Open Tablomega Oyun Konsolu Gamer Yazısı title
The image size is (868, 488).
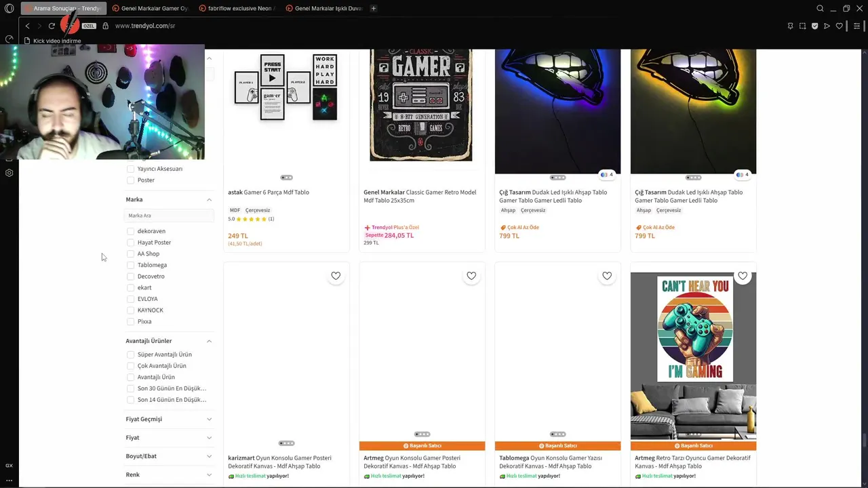tap(551, 462)
